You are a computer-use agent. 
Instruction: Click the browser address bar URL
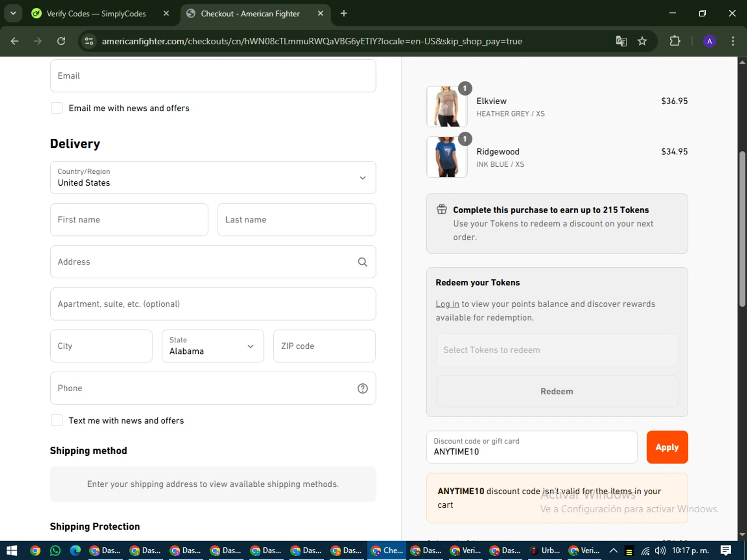click(x=312, y=41)
